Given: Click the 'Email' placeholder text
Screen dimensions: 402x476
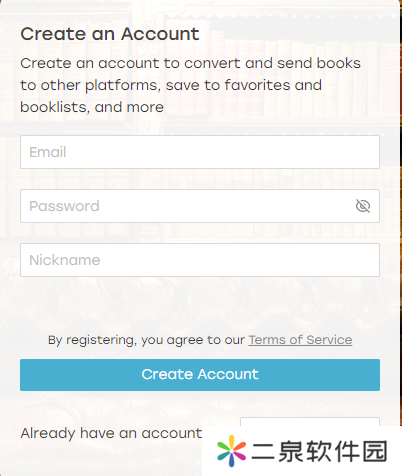Looking at the screenshot, I should (x=48, y=152).
